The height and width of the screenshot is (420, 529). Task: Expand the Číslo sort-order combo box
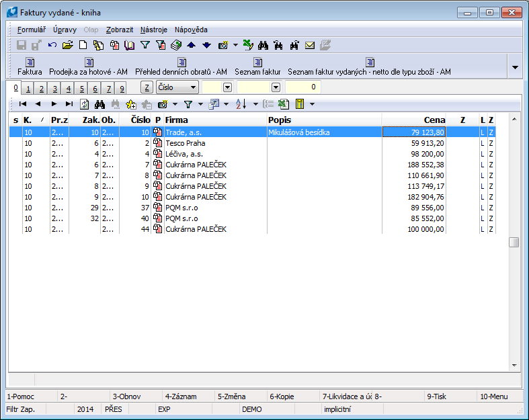(194, 87)
